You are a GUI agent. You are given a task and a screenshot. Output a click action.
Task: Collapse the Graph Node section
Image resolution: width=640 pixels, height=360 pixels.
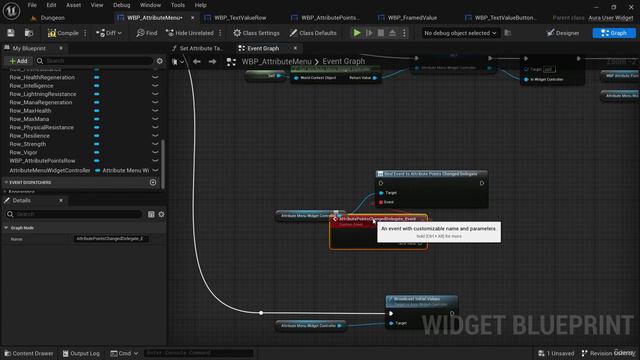pyautogui.click(x=6, y=228)
